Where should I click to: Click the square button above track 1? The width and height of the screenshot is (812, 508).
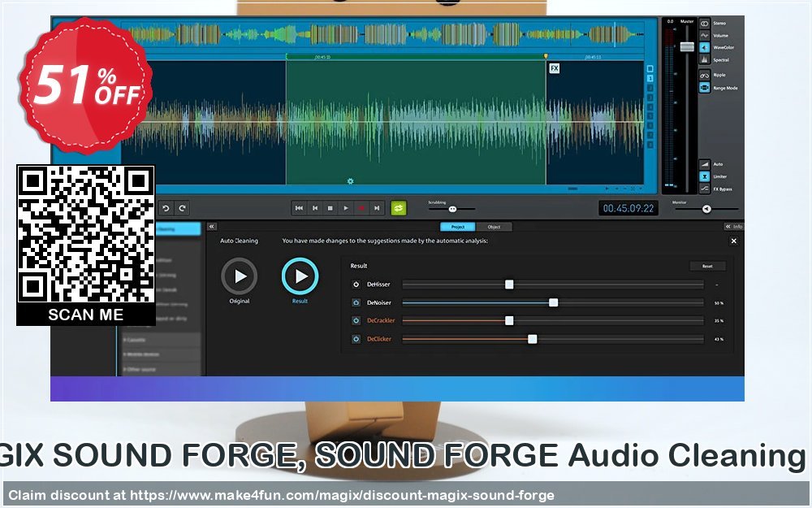tap(650, 68)
